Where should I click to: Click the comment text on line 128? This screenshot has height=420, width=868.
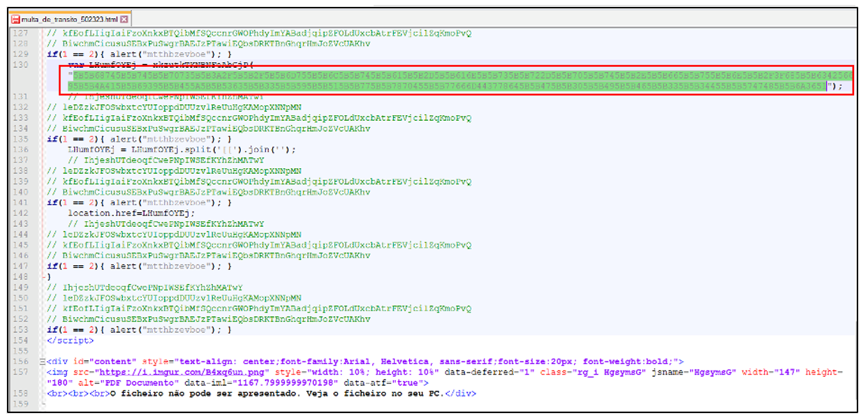pyautogui.click(x=209, y=43)
